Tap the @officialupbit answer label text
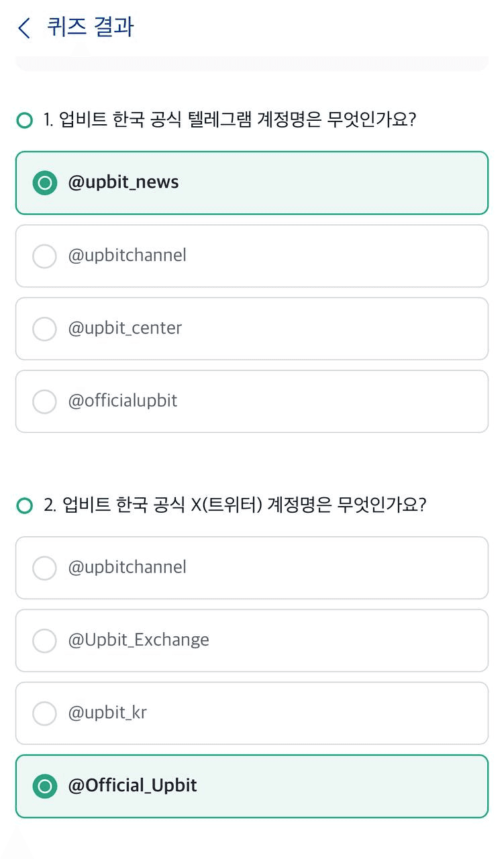Screen dimensions: 504x859 (x=123, y=401)
